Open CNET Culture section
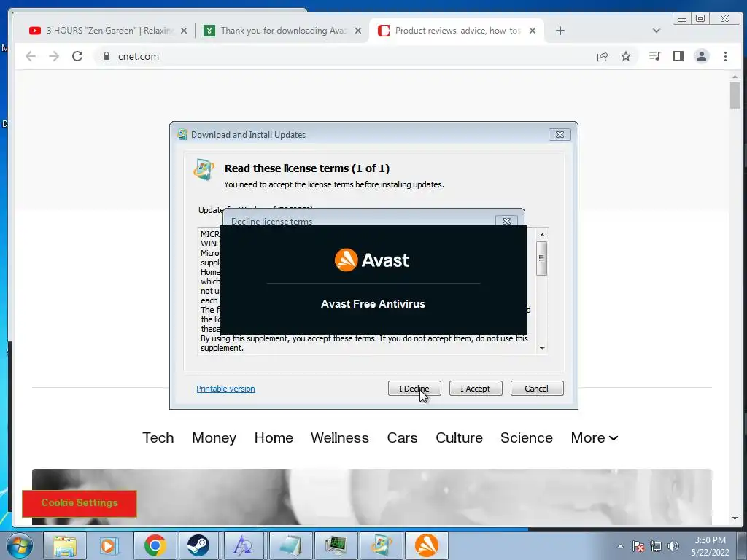The height and width of the screenshot is (560, 747). [x=459, y=437]
